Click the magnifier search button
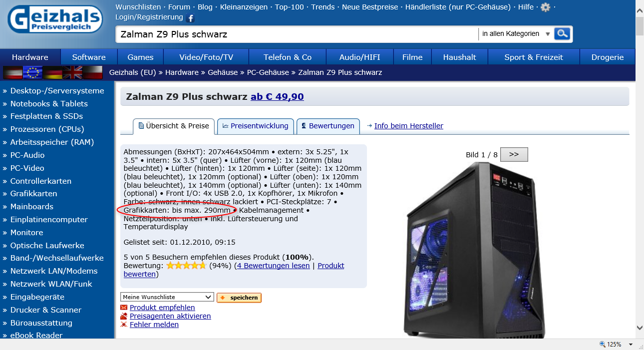 point(562,34)
